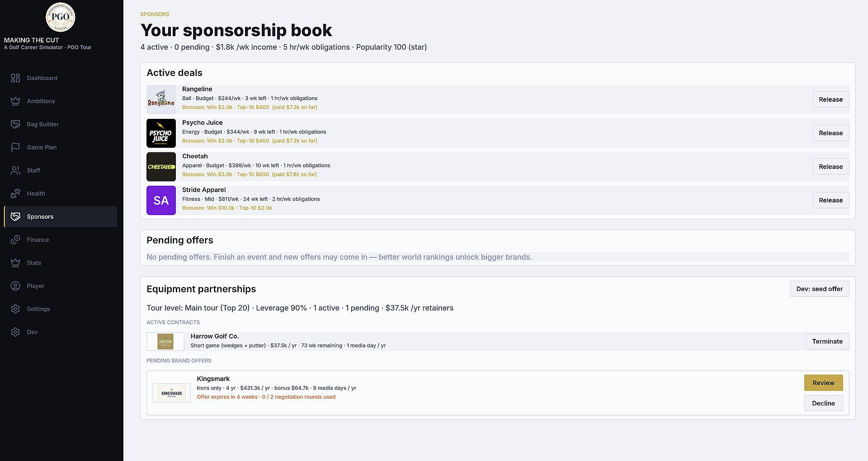
Task: Switch to the Staff page
Action: [61, 170]
